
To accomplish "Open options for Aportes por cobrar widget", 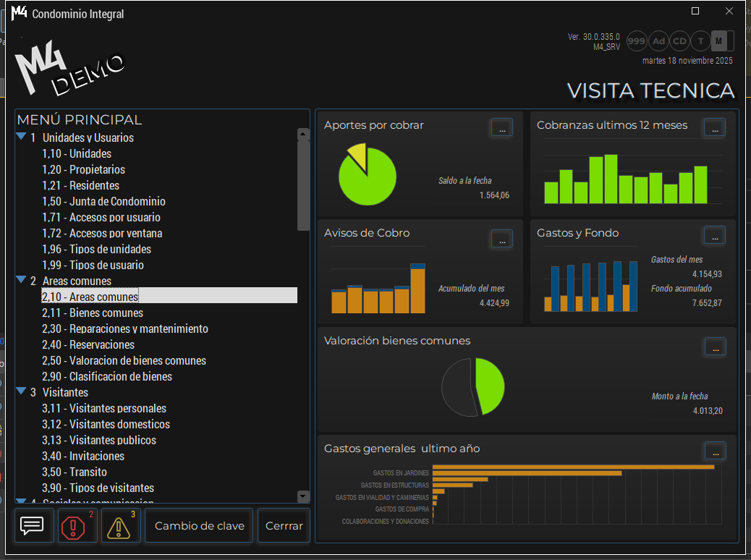I will (x=501, y=127).
